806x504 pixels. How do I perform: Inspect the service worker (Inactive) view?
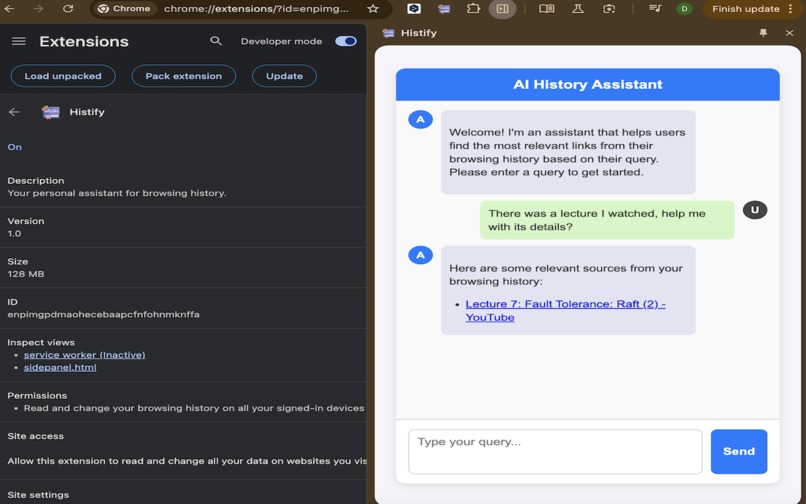point(84,355)
